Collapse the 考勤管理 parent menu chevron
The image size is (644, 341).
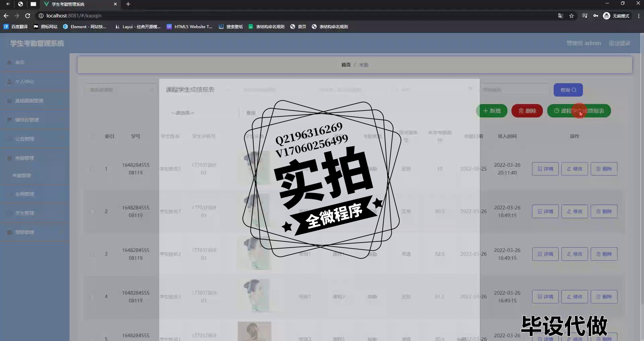coord(62,158)
